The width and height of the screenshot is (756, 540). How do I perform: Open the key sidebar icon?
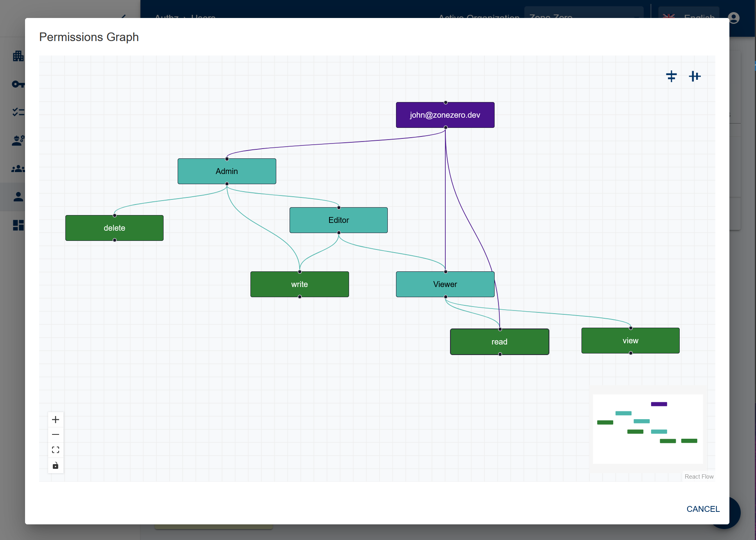[x=18, y=84]
